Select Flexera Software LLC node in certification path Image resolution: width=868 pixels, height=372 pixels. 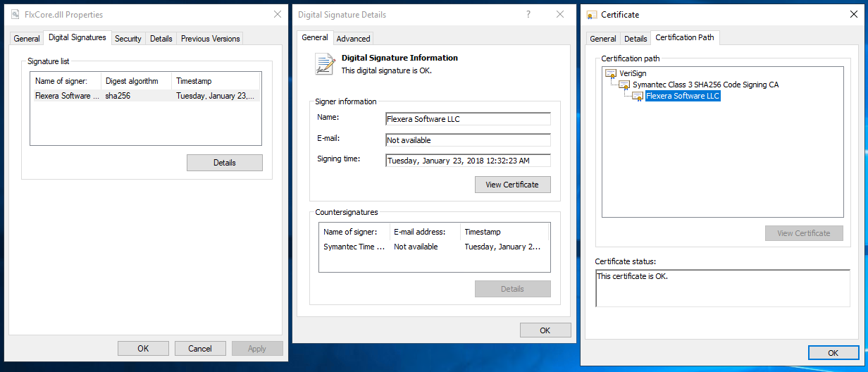(683, 96)
